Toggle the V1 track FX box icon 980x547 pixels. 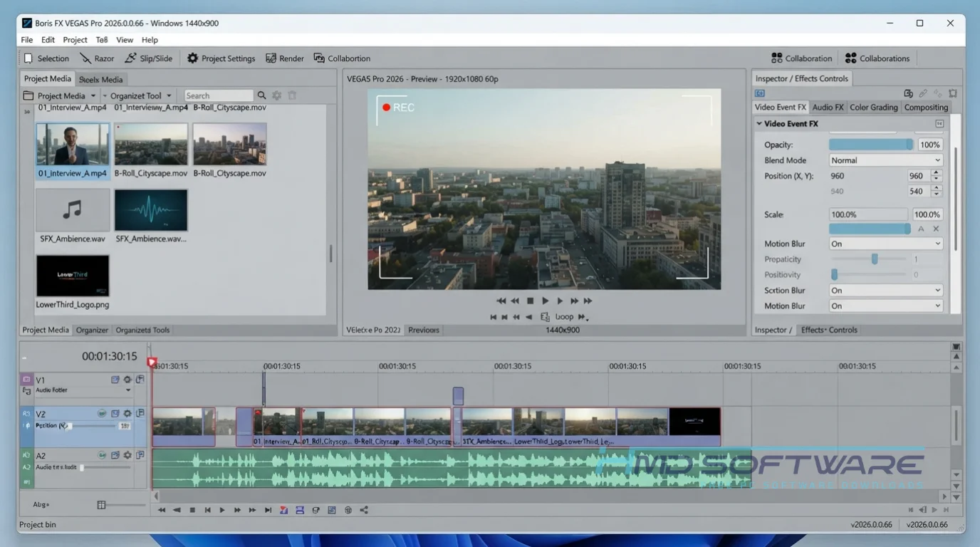pyautogui.click(x=115, y=380)
